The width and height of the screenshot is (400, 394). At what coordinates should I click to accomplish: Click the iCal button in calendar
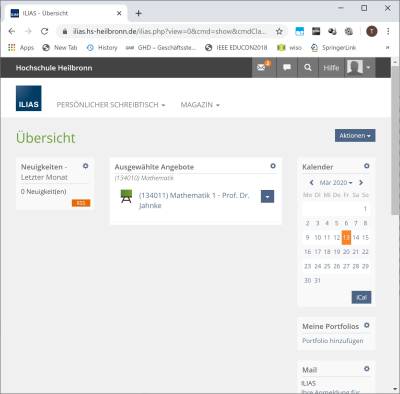click(x=361, y=297)
